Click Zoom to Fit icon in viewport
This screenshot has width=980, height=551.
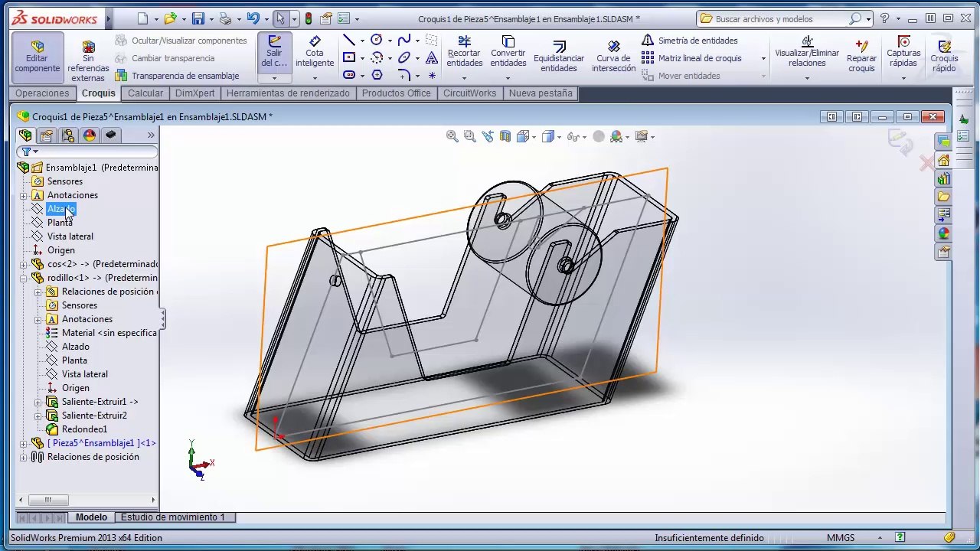[452, 136]
